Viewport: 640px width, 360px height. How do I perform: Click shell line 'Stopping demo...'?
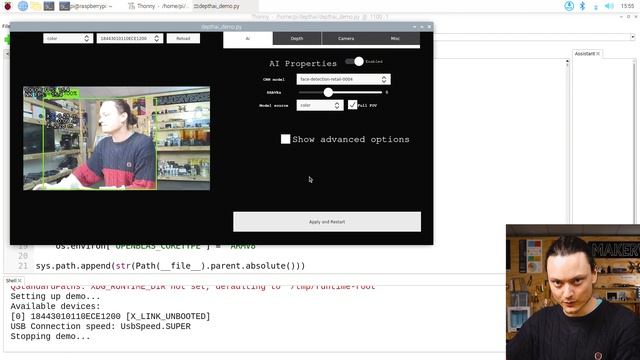[51, 337]
